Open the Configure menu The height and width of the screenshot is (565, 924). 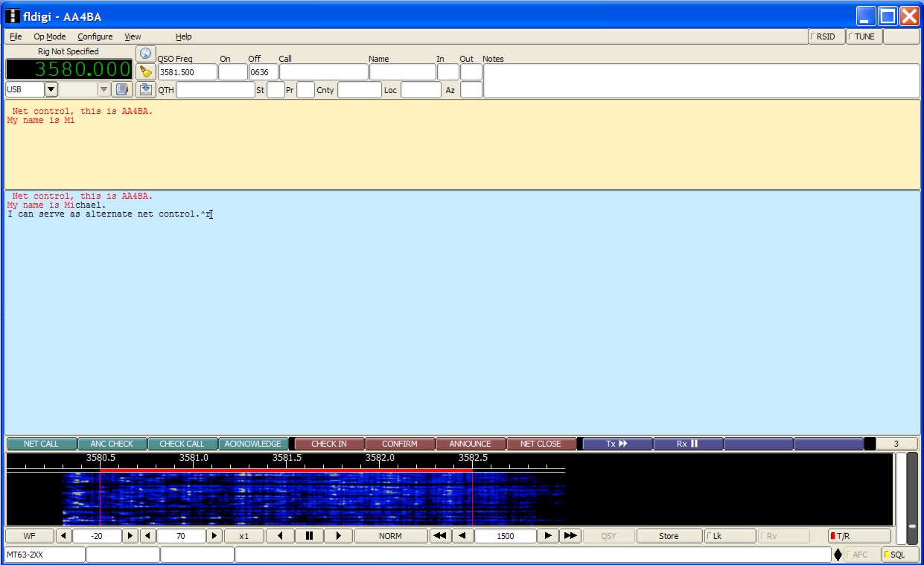point(95,36)
